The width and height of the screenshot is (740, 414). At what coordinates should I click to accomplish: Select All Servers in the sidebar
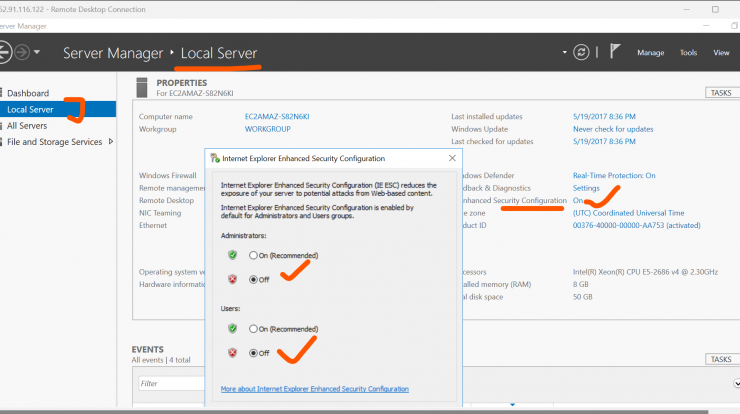tap(27, 126)
